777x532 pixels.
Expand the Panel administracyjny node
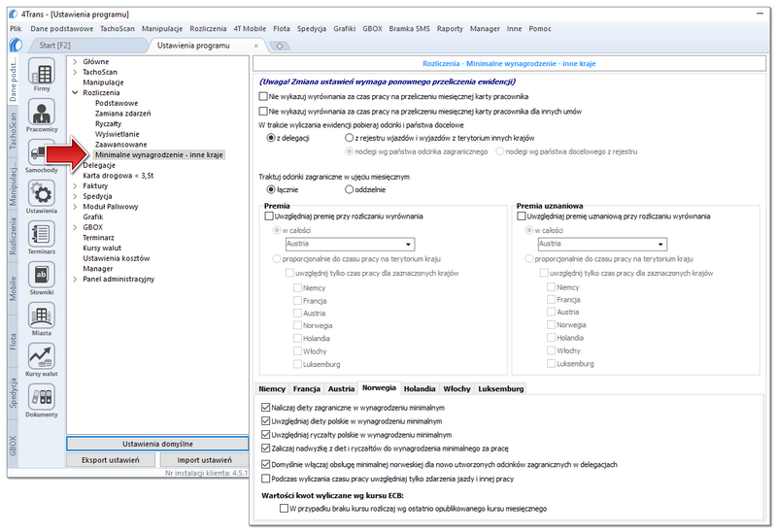75,280
